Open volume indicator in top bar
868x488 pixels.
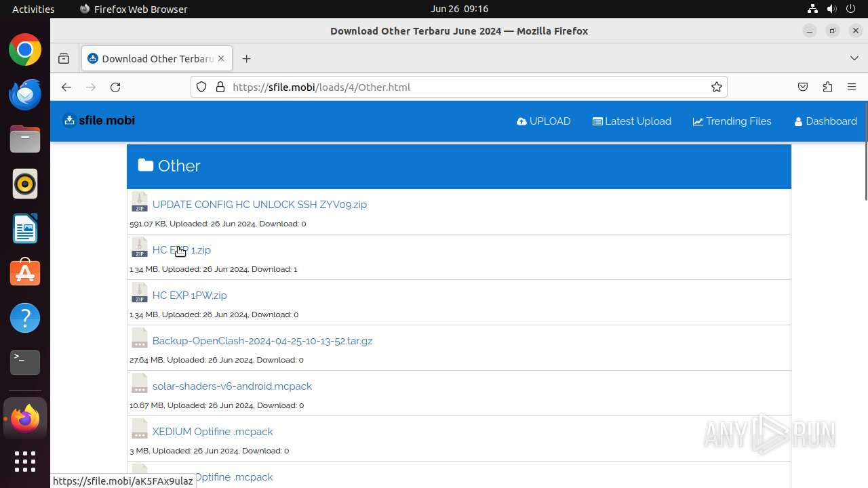tap(831, 9)
